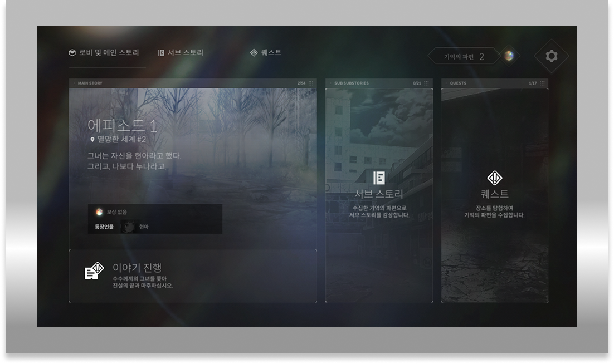The height and width of the screenshot is (364, 614).
Task: Click the SUB SUBSTORIES header label
Action: [351, 83]
